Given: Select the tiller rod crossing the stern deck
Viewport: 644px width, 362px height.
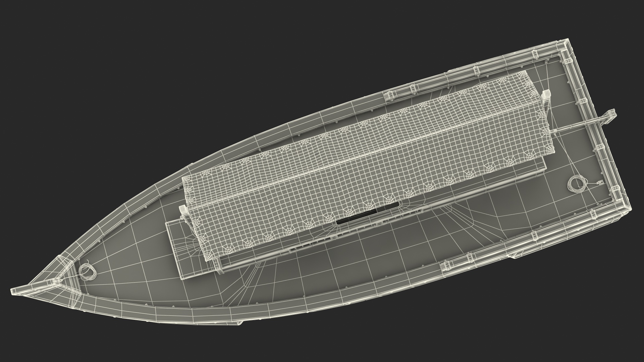Looking at the screenshot, I should point(570,126).
